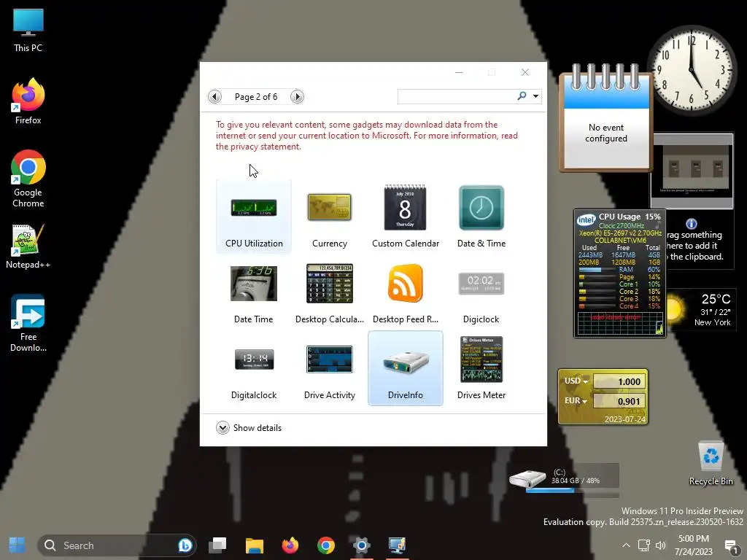The width and height of the screenshot is (747, 560).
Task: Go to next gadget page
Action: pos(297,97)
